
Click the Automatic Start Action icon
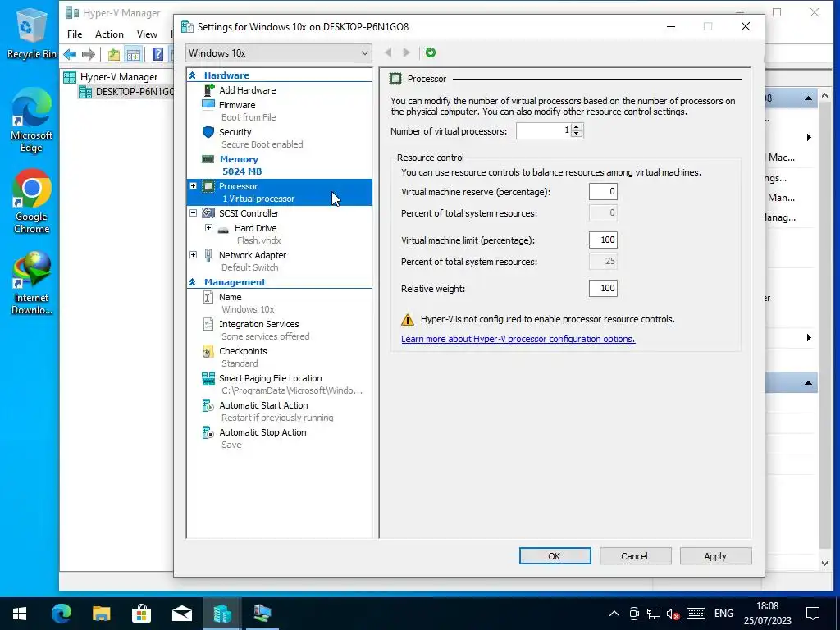pos(208,405)
